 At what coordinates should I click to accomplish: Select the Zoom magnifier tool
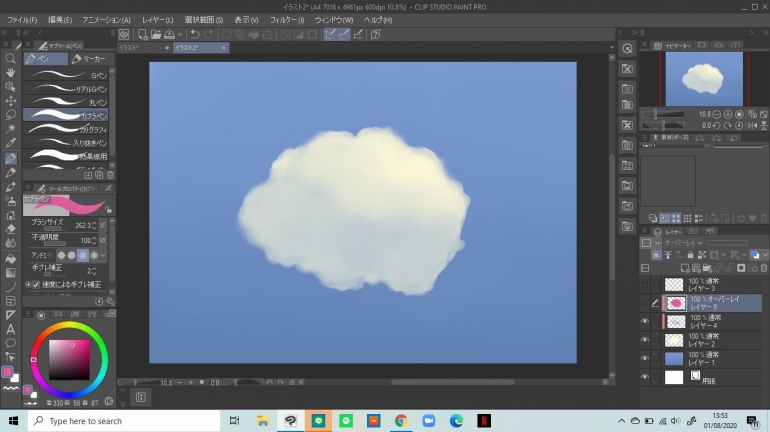click(x=10, y=58)
